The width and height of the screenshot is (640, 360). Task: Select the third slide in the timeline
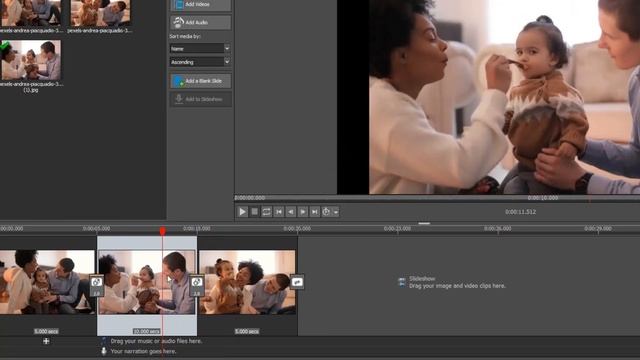247,282
